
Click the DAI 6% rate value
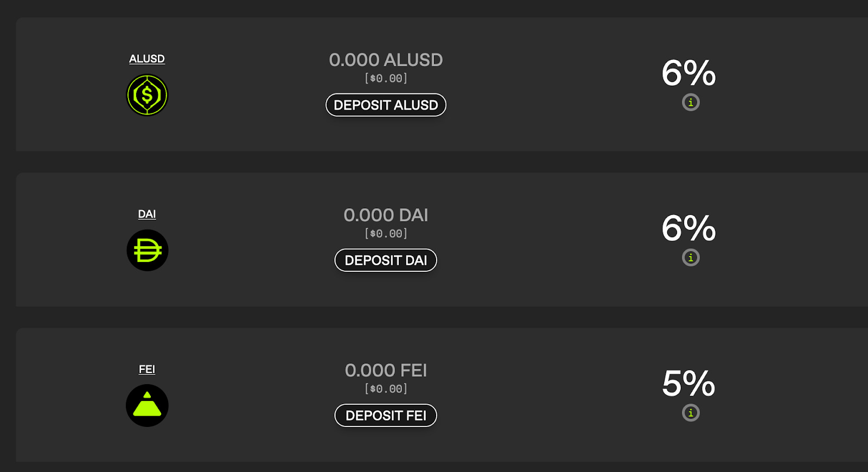tap(688, 228)
